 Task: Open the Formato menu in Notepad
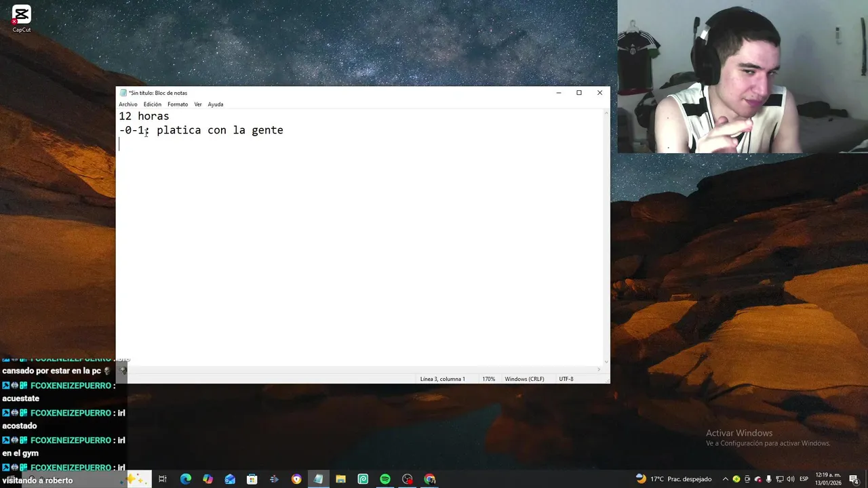(178, 104)
